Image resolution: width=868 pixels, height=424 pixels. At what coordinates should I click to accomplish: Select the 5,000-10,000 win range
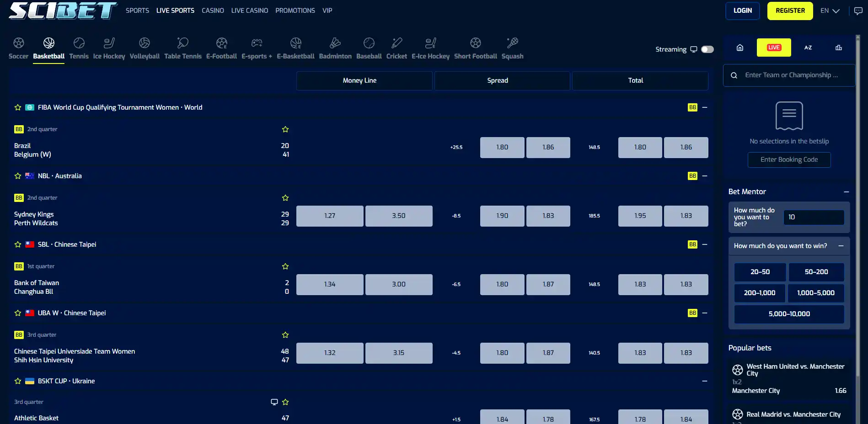coord(789,314)
